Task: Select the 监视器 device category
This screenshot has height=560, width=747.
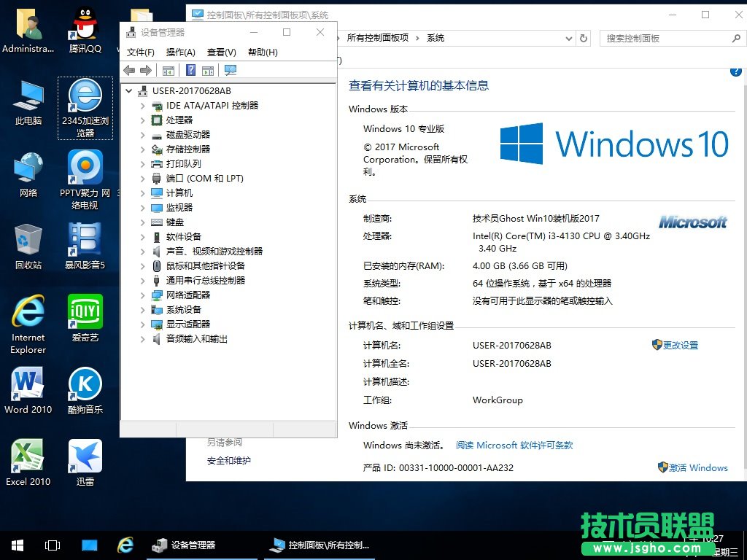Action: point(179,208)
